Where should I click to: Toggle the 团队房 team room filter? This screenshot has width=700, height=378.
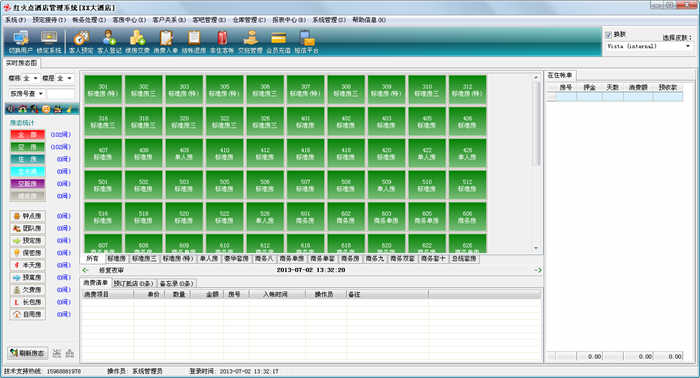tap(27, 228)
